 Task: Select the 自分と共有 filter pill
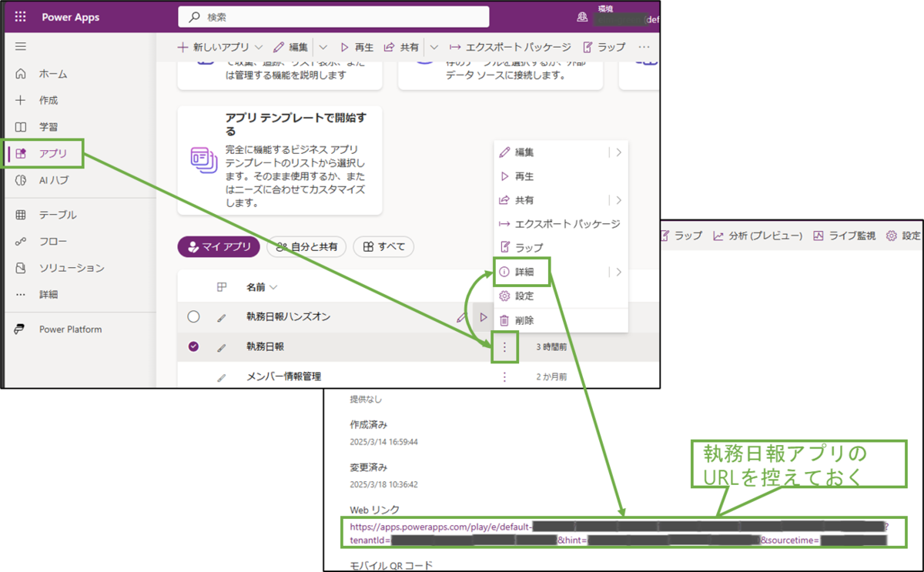click(x=306, y=246)
